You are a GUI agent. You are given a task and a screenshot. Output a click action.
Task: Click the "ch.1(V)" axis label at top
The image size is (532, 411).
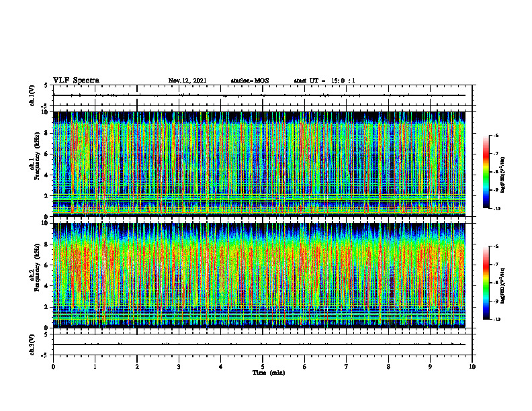32,95
